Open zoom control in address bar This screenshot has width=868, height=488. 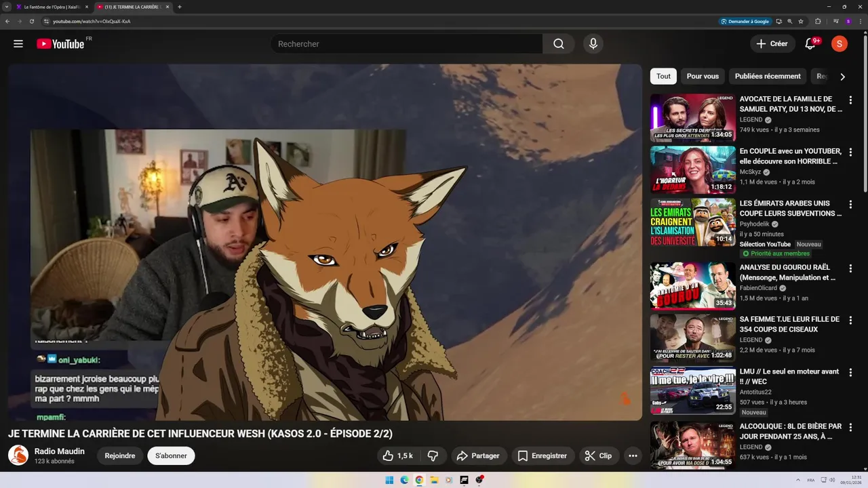point(790,21)
